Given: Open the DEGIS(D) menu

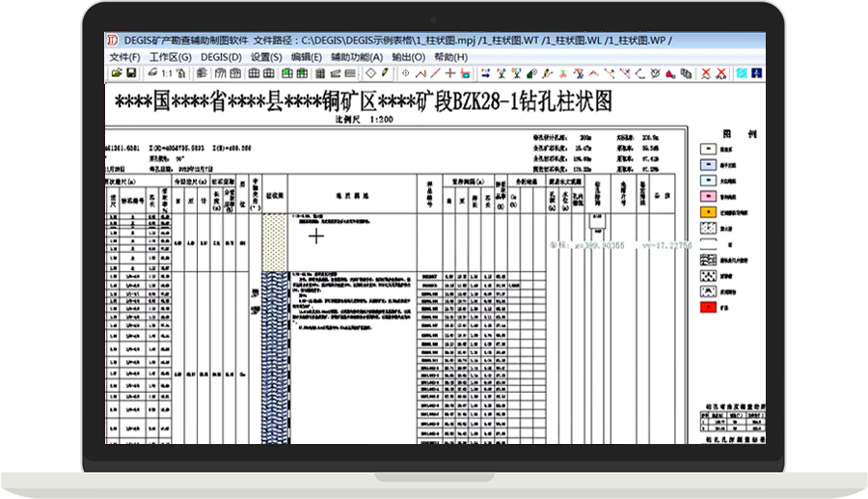Looking at the screenshot, I should click(x=221, y=57).
